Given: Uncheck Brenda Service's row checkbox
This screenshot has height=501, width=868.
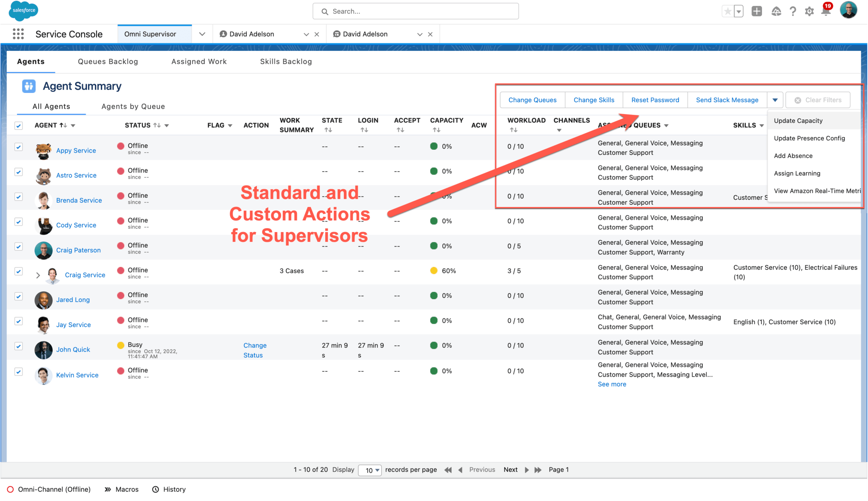Looking at the screenshot, I should (x=18, y=197).
